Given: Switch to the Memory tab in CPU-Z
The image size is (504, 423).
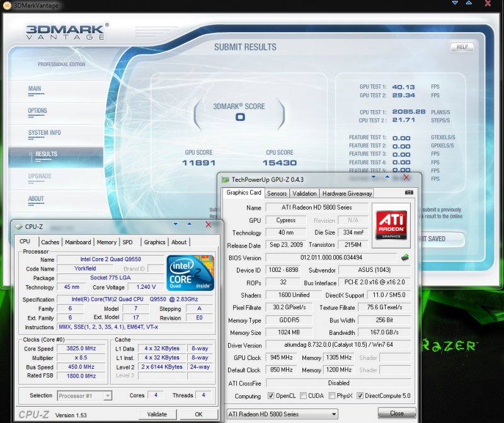Looking at the screenshot, I should pyautogui.click(x=106, y=242).
